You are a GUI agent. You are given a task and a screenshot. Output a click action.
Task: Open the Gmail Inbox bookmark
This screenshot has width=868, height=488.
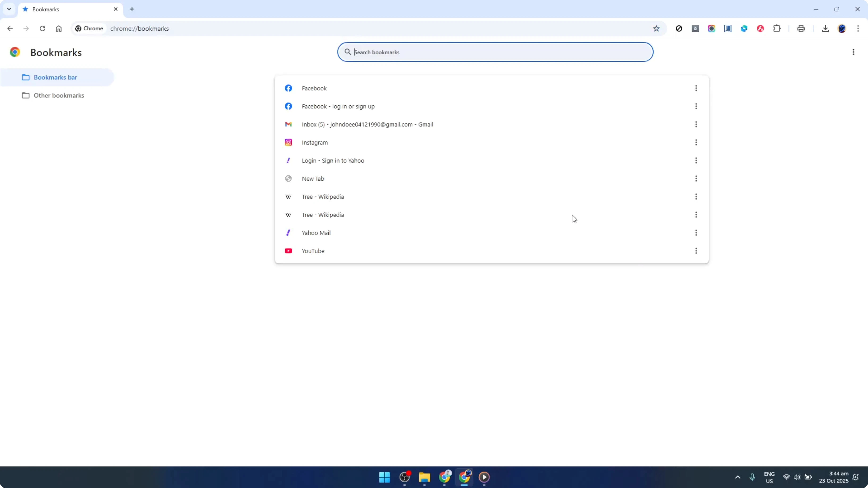coord(492,124)
